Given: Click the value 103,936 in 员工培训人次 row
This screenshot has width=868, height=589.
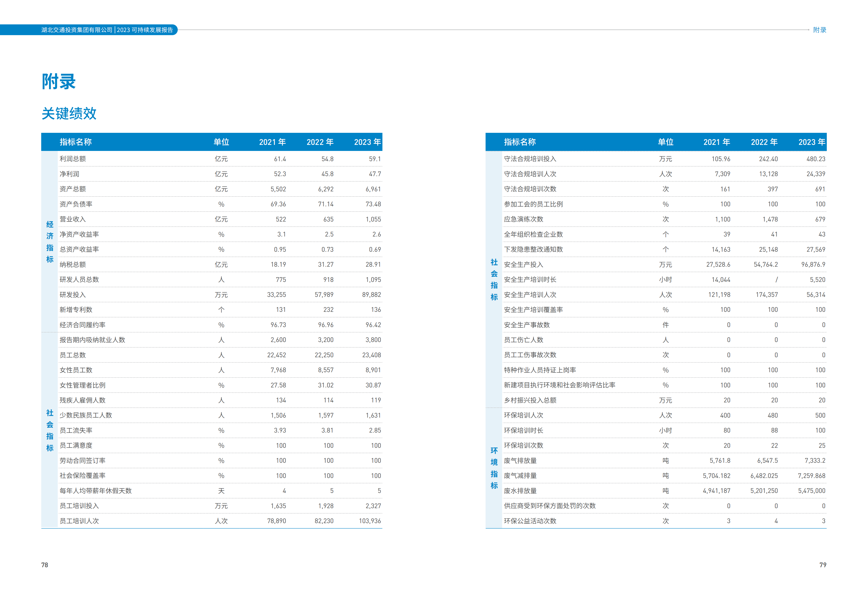Looking at the screenshot, I should tap(370, 521).
